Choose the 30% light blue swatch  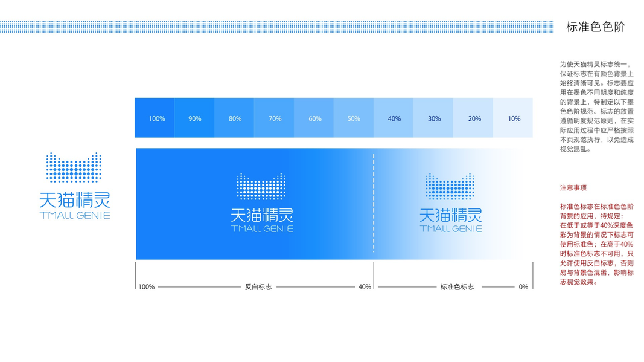coord(433,118)
